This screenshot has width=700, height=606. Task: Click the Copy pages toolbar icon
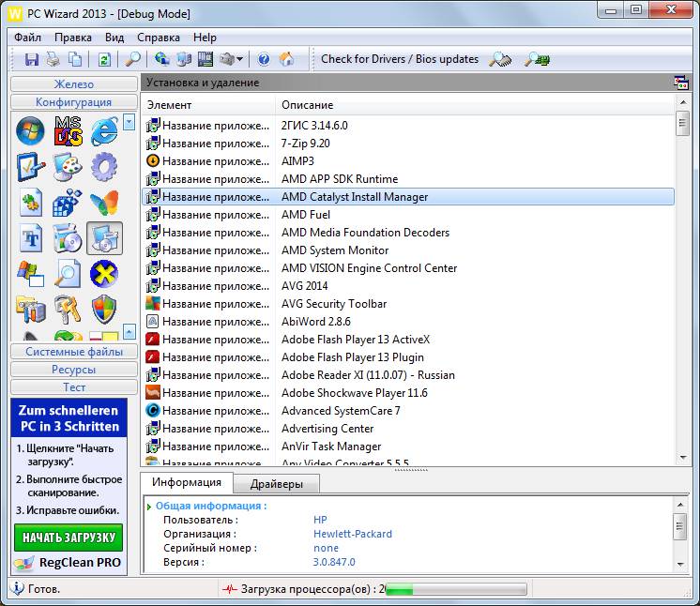[x=75, y=59]
